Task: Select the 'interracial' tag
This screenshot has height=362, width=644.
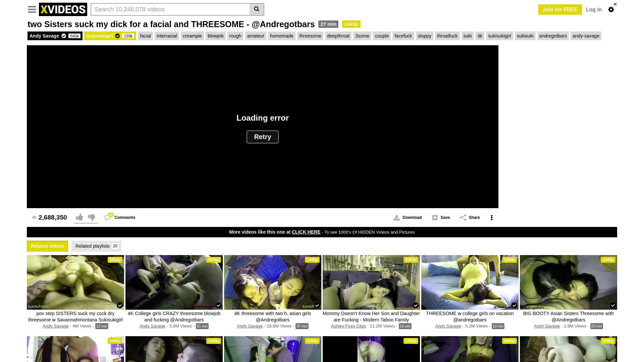Action: 167,36
